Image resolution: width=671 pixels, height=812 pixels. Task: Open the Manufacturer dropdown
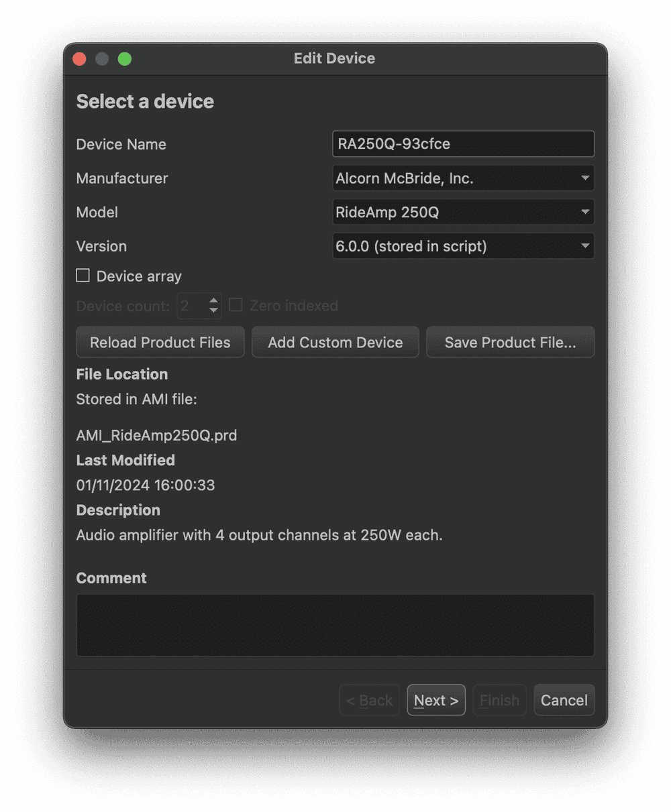(x=463, y=178)
